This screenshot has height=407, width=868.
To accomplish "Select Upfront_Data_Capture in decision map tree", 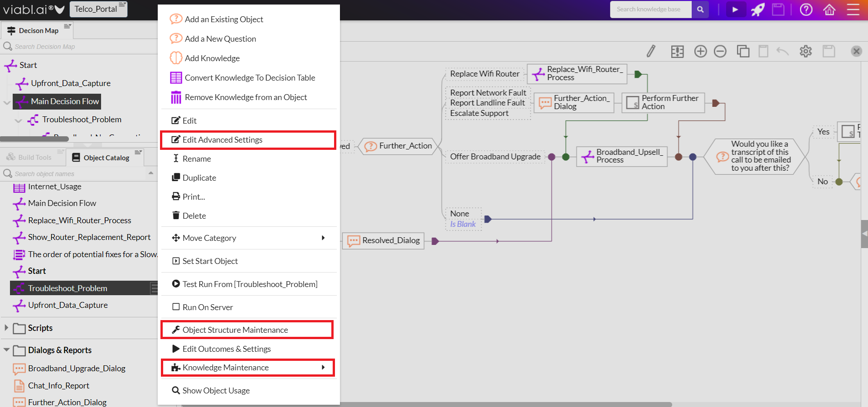I will click(71, 83).
